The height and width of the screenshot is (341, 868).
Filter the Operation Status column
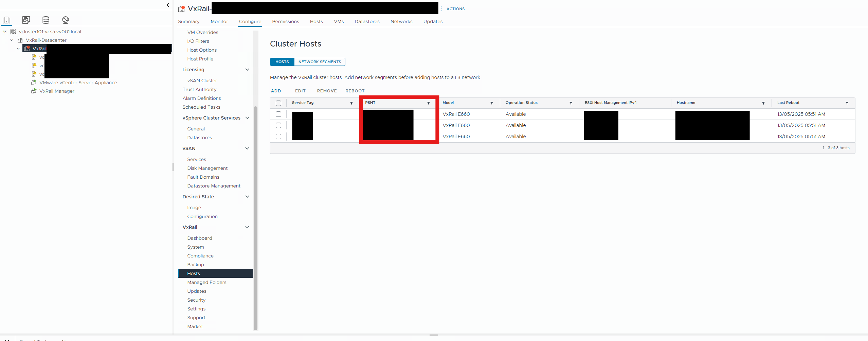click(571, 103)
